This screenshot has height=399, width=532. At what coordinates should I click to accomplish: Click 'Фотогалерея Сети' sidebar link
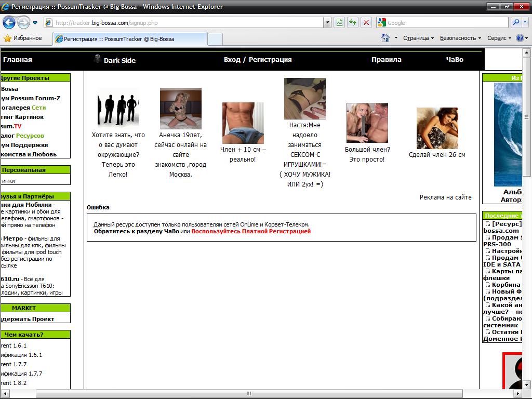click(23, 108)
